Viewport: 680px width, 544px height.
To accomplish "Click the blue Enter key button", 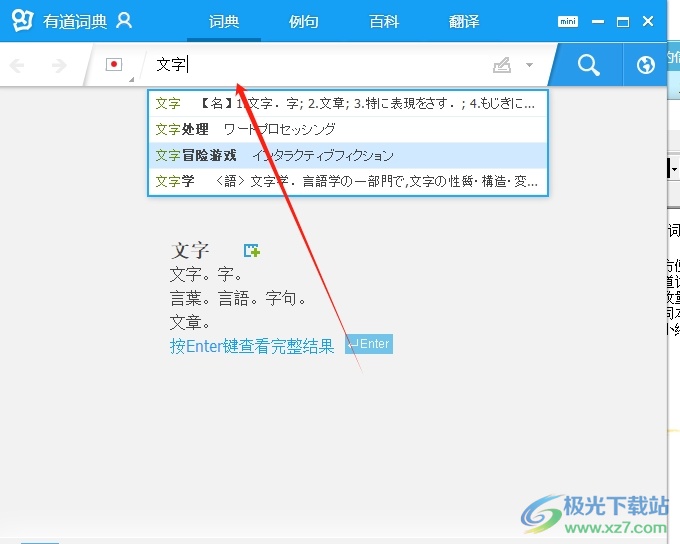I will click(369, 344).
